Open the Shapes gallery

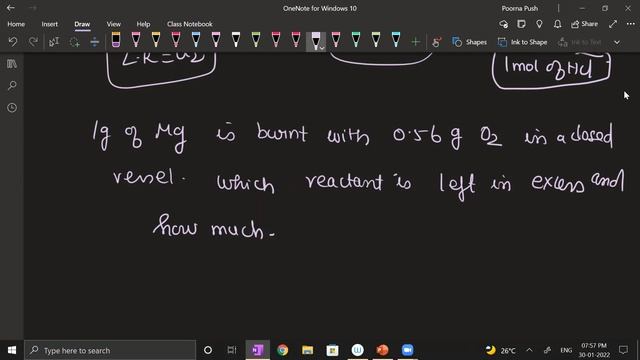click(470, 42)
